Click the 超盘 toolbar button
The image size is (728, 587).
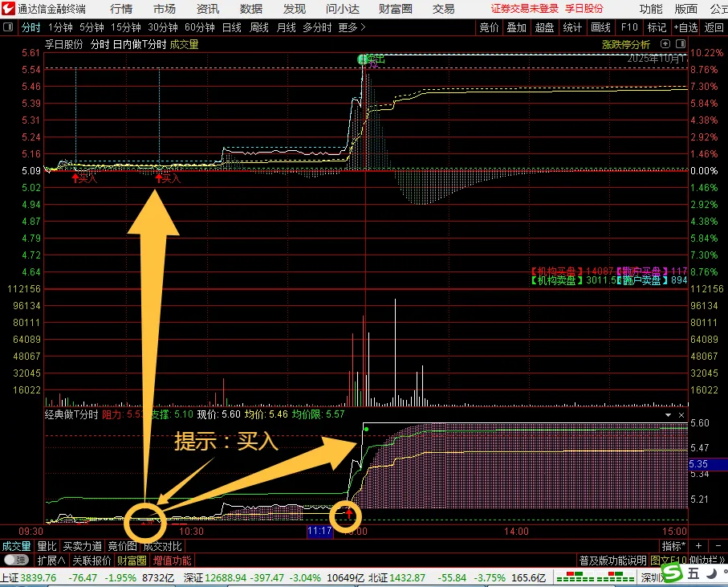click(x=544, y=27)
